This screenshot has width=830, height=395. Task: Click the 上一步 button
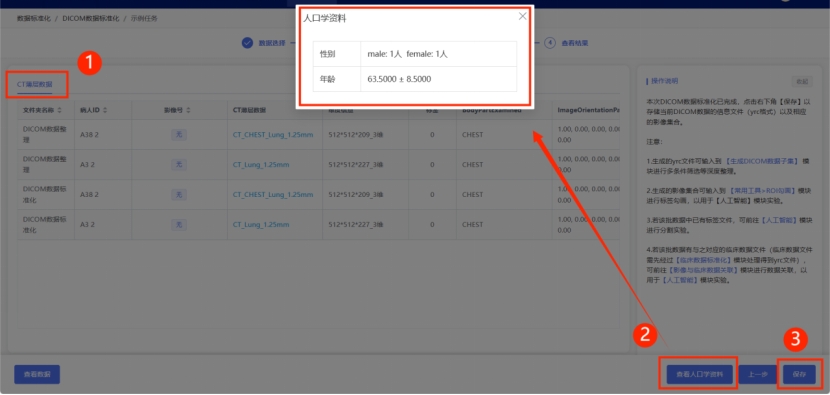click(x=757, y=374)
